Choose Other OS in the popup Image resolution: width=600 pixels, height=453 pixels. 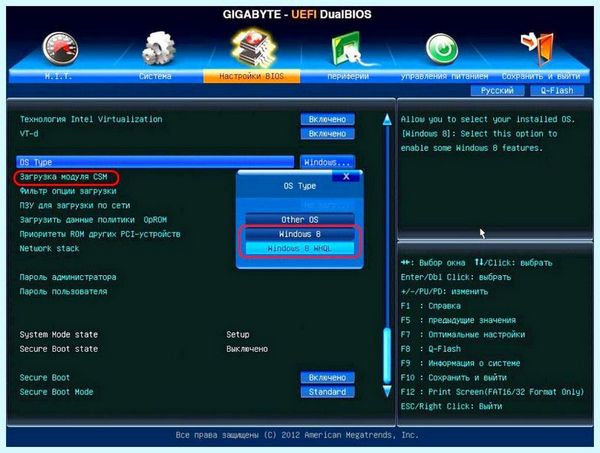[x=300, y=220]
